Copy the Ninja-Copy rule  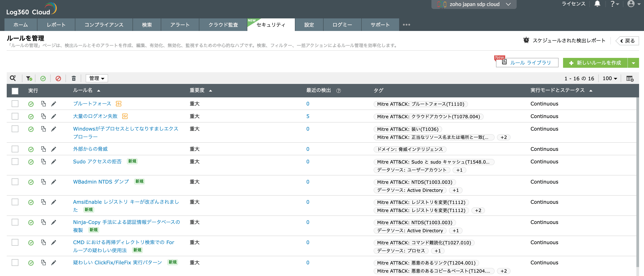tap(44, 222)
